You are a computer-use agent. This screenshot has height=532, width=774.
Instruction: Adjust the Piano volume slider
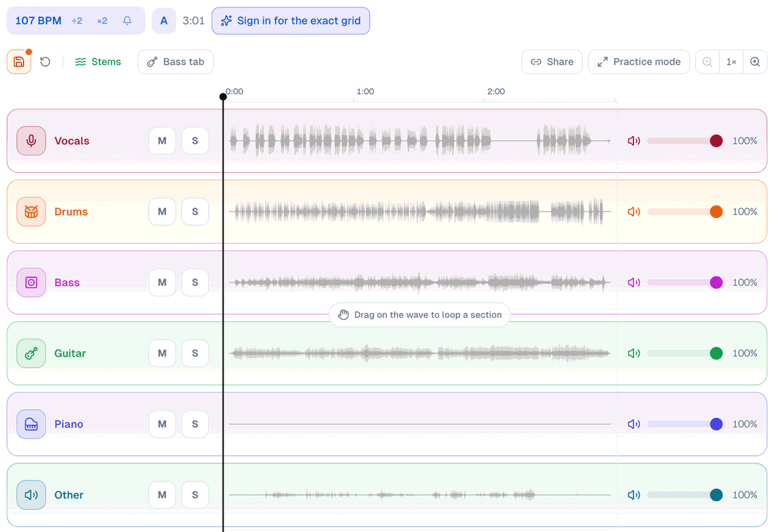[x=684, y=424]
